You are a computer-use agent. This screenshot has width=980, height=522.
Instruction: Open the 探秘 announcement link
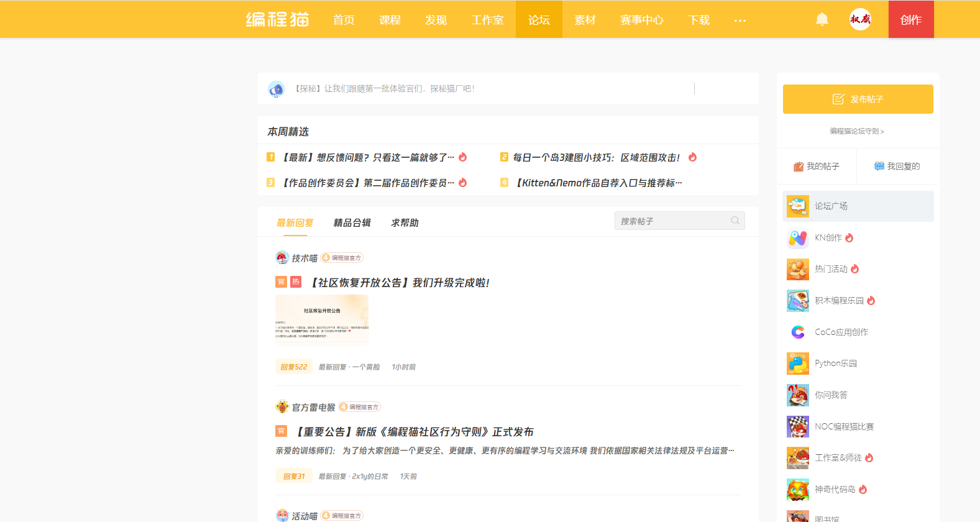[384, 89]
